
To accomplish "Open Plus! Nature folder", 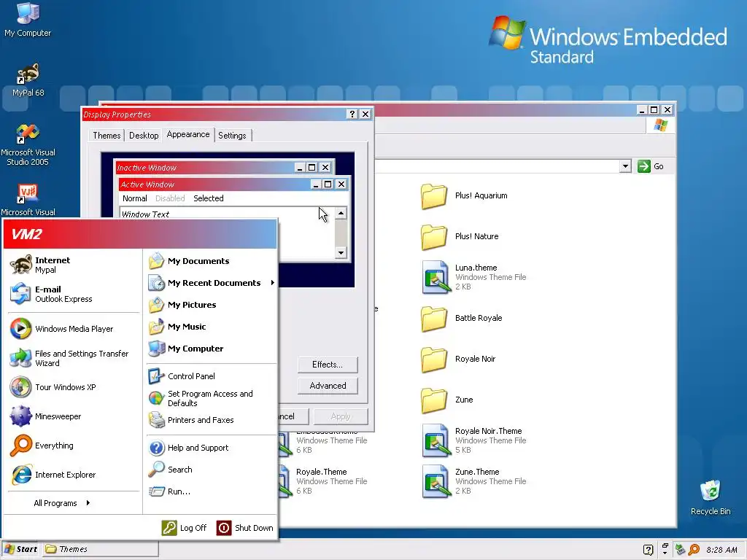I will click(x=460, y=237).
